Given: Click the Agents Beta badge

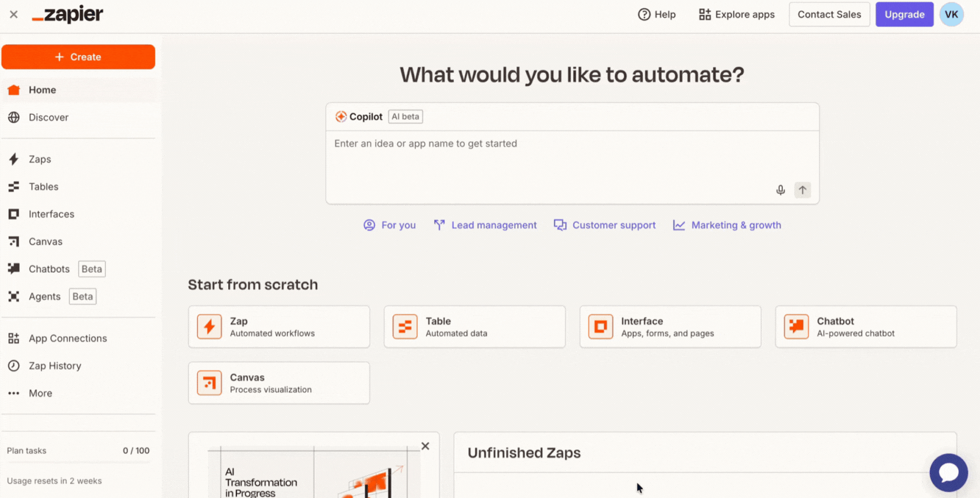Looking at the screenshot, I should click(x=83, y=296).
